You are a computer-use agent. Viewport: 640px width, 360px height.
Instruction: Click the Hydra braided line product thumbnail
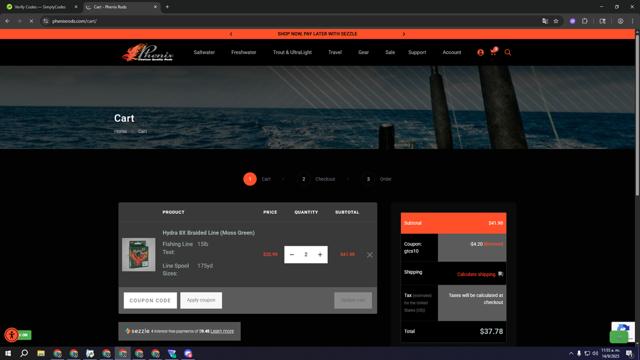click(138, 255)
